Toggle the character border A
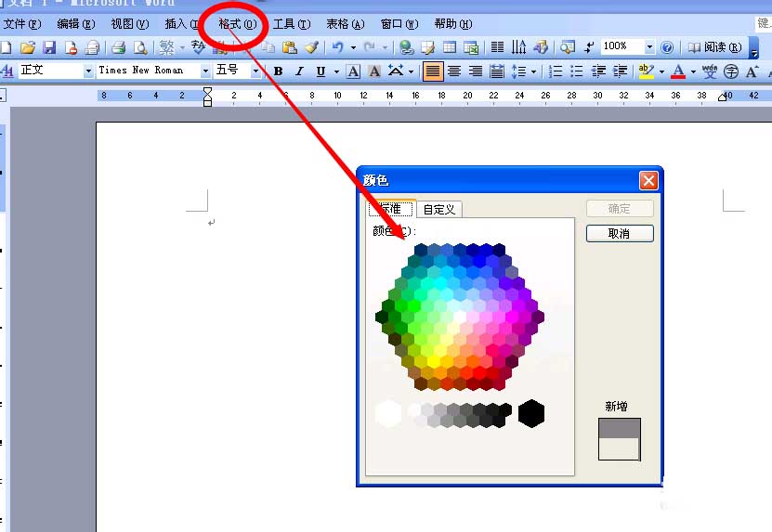Viewport: 772px width, 532px height. tap(353, 71)
